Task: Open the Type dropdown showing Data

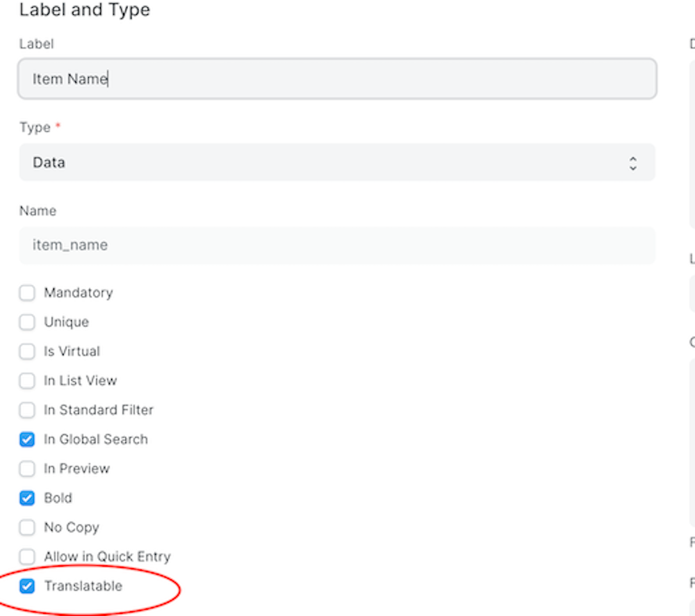Action: [337, 162]
